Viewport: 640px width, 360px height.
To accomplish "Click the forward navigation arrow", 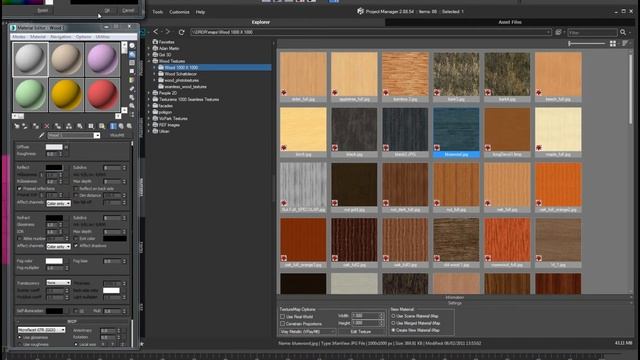I will coord(167,31).
